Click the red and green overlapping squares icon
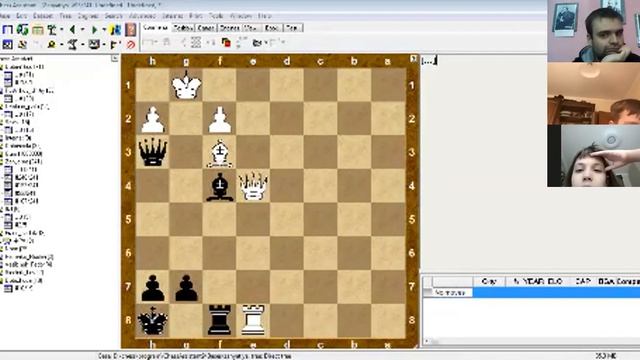 point(226,42)
